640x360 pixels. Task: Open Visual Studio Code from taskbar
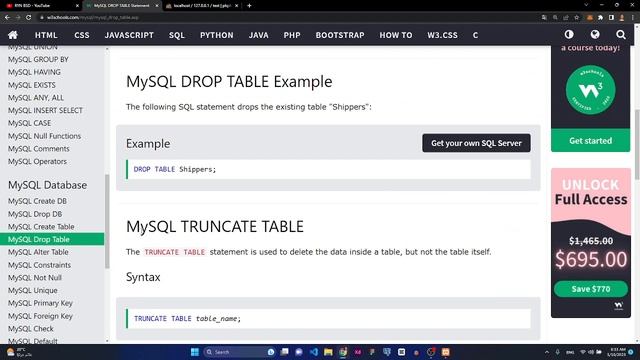coord(313,352)
